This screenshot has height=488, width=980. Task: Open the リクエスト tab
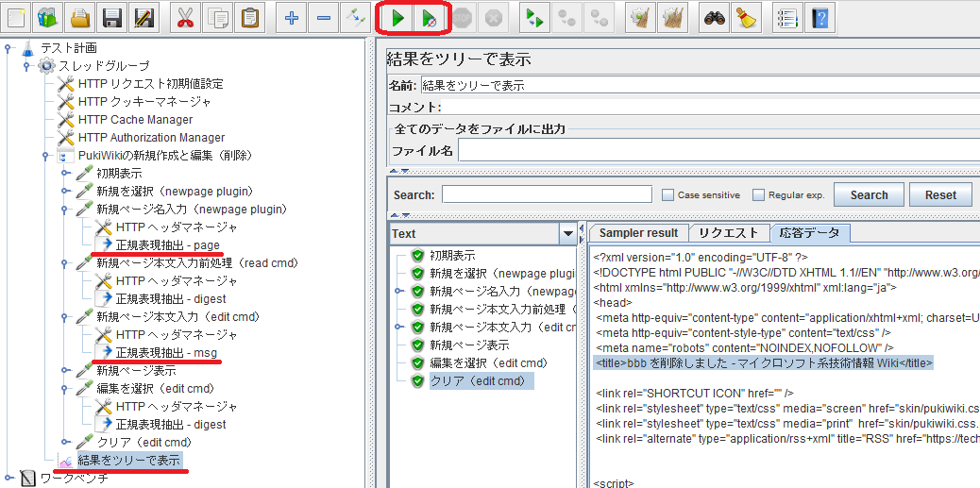728,233
